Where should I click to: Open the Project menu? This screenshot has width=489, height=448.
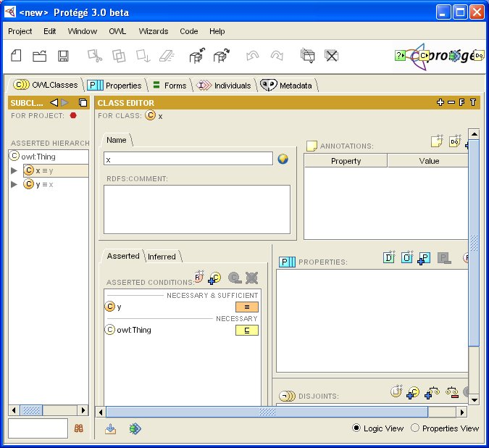coord(20,31)
